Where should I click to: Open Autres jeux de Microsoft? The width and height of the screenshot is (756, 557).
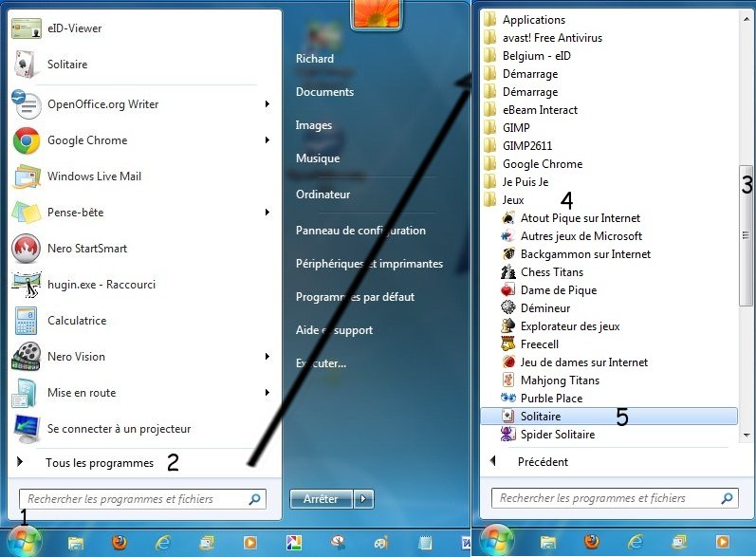(x=572, y=236)
